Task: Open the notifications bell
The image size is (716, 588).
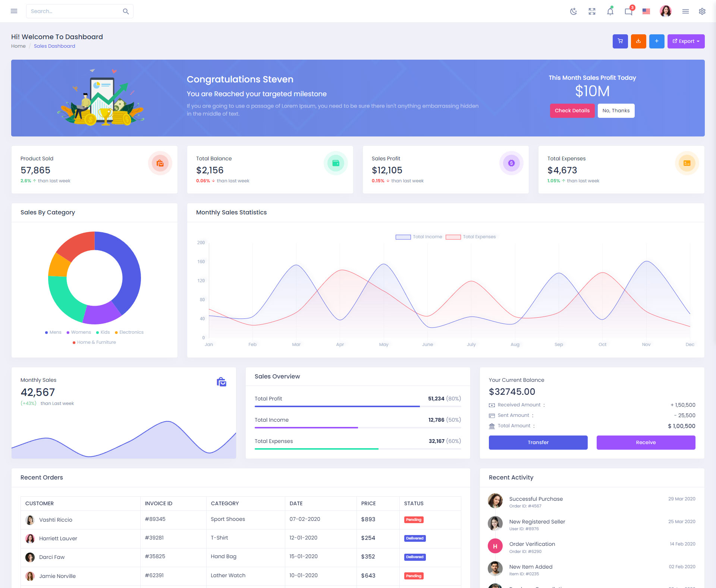Action: 610,11
